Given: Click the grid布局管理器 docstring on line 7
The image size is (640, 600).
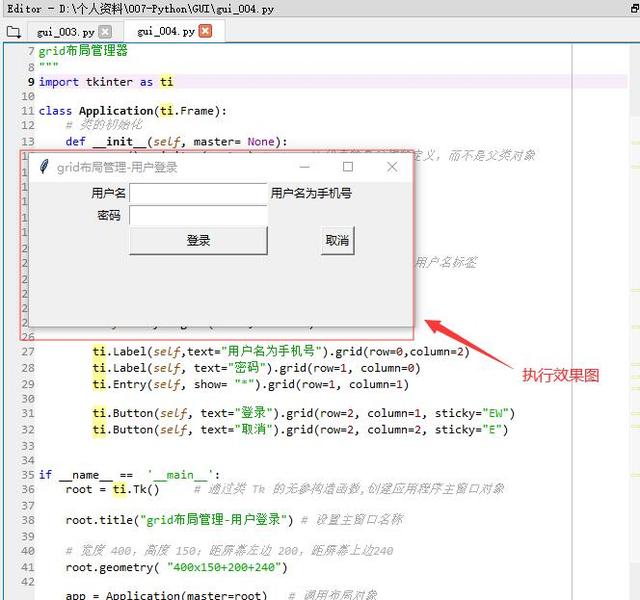Looking at the screenshot, I should [x=83, y=51].
